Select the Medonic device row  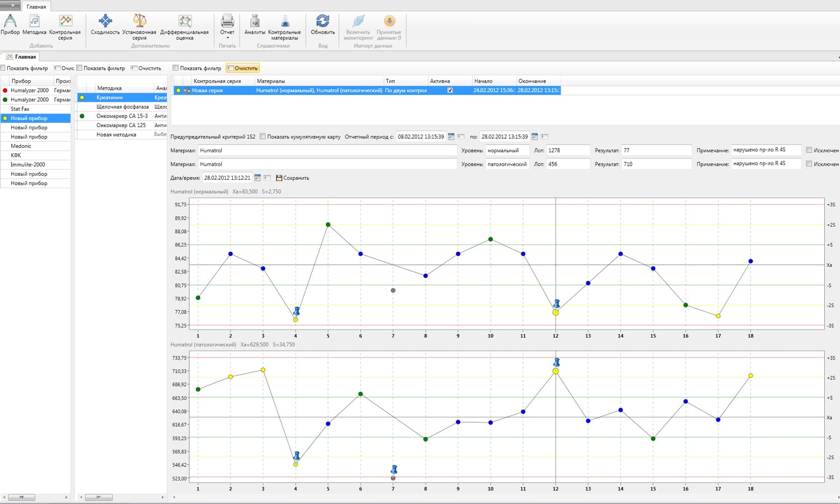[x=35, y=146]
